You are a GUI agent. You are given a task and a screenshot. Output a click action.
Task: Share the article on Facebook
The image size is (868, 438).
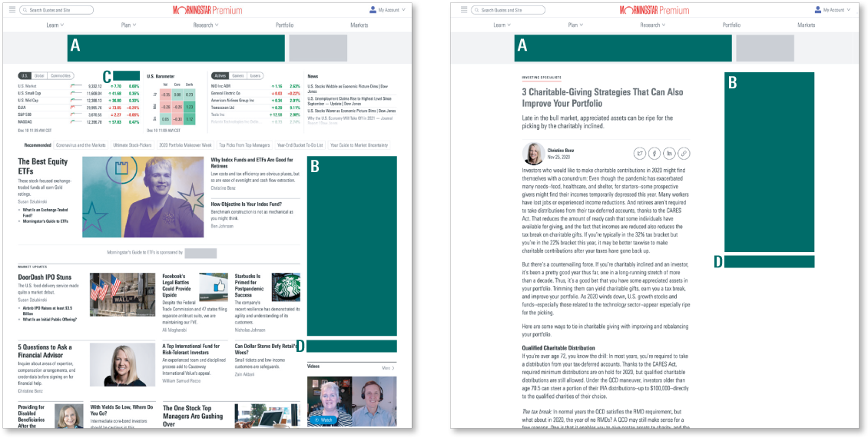click(654, 154)
